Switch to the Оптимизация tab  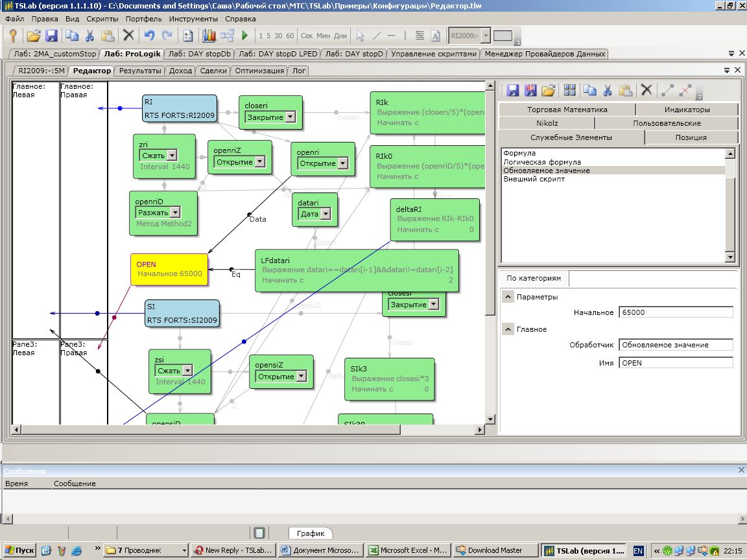point(259,71)
